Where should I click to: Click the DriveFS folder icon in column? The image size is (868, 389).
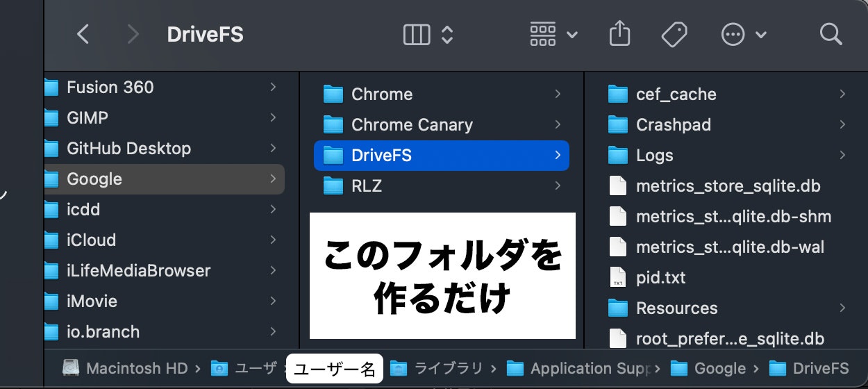tap(334, 156)
